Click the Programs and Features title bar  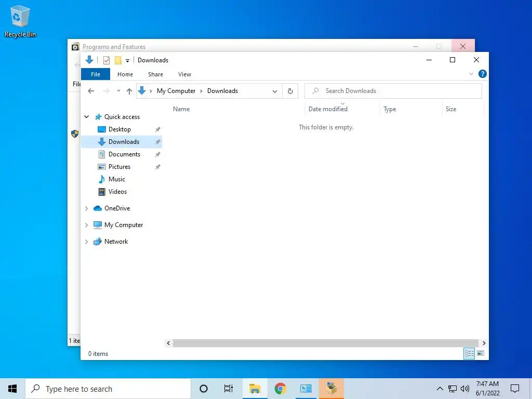tap(237, 46)
